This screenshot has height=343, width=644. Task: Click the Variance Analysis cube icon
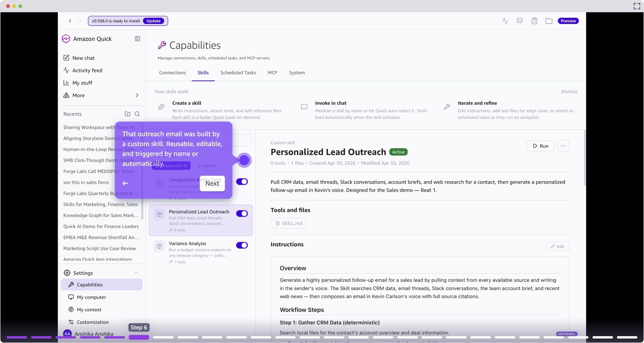click(159, 246)
